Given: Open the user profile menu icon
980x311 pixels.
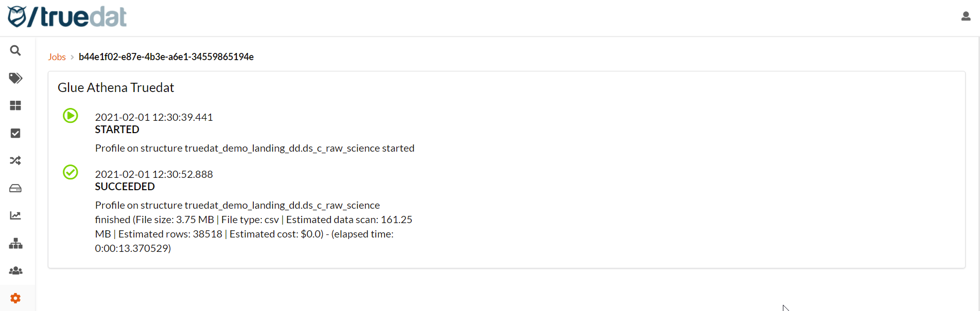Looking at the screenshot, I should coord(966,16).
